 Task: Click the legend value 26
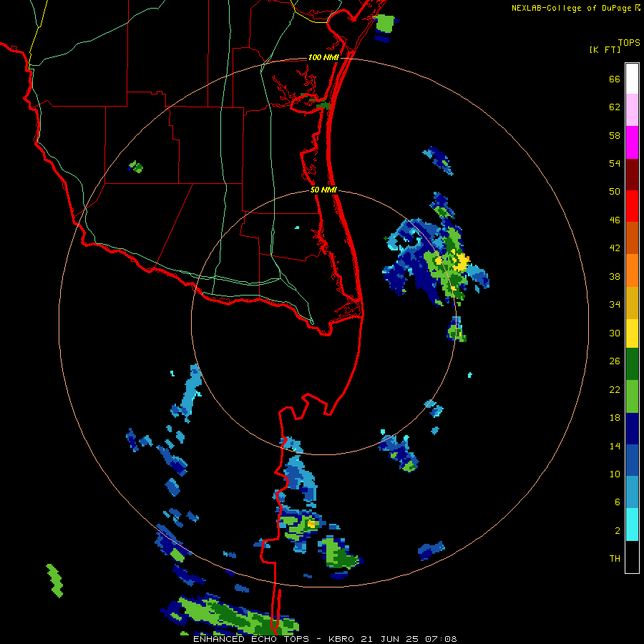[615, 361]
